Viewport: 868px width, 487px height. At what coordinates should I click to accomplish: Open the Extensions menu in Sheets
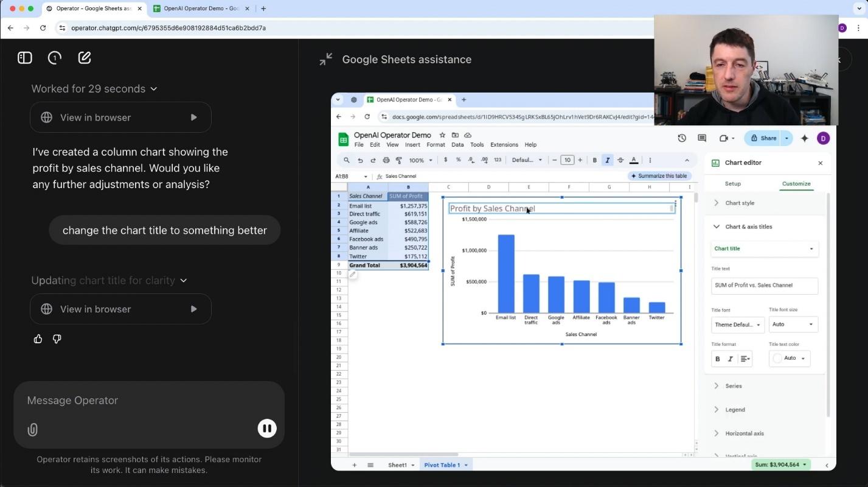pos(504,145)
